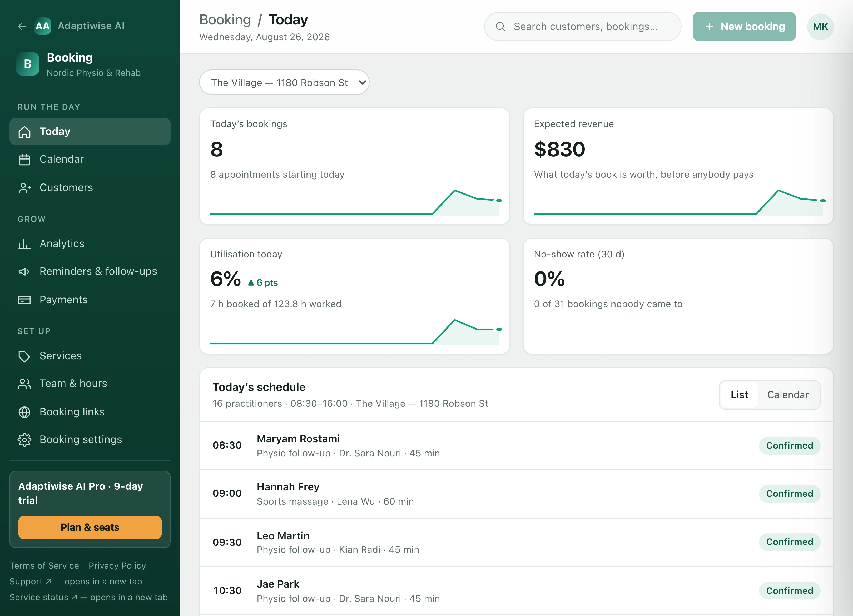Image resolution: width=853 pixels, height=616 pixels.
Task: Open the Today page in sidebar
Action: [90, 132]
